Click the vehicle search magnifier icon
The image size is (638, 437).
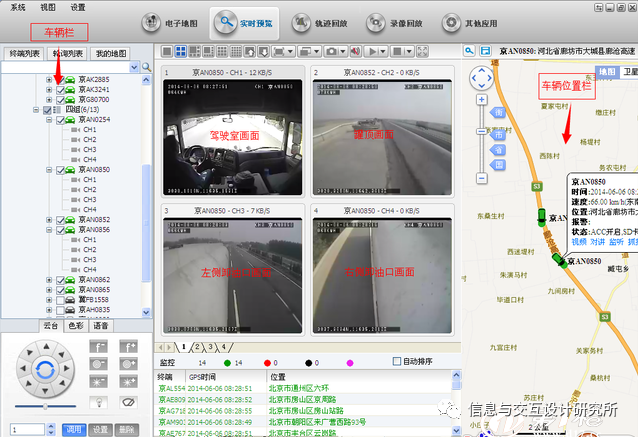coord(146,67)
